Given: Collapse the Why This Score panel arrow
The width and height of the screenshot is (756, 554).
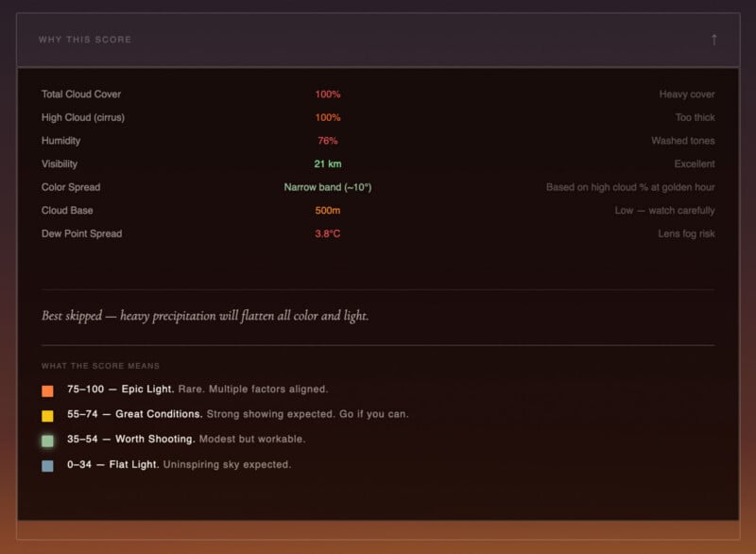Looking at the screenshot, I should (x=713, y=40).
